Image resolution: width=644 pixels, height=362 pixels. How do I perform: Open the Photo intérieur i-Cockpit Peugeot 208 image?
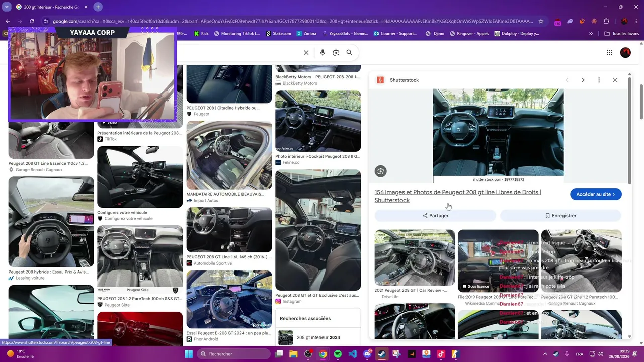[x=318, y=121]
